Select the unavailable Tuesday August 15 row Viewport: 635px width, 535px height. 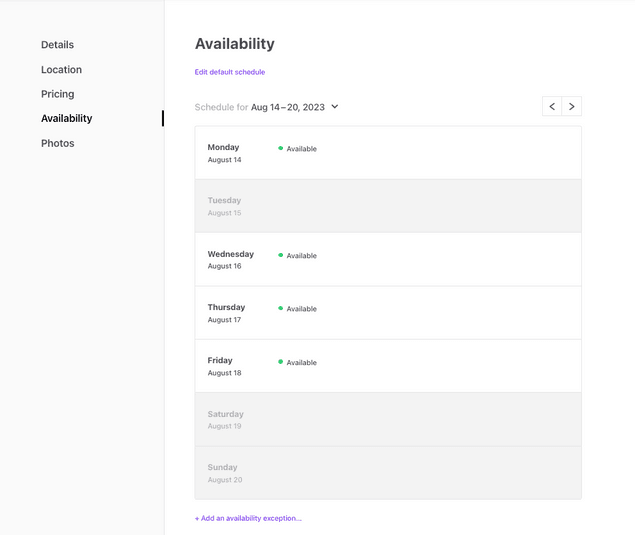(388, 206)
